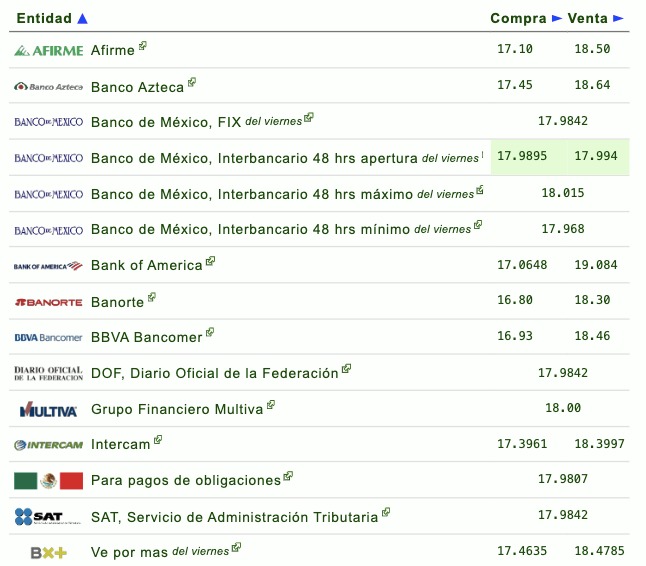Open the Banorte link
Image resolution: width=646 pixels, height=566 pixels.
[x=117, y=302]
